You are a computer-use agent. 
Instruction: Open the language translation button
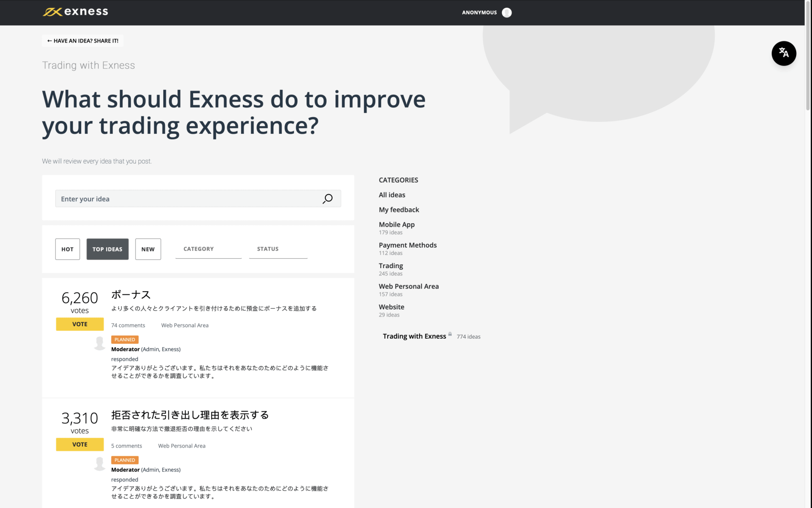click(783, 53)
